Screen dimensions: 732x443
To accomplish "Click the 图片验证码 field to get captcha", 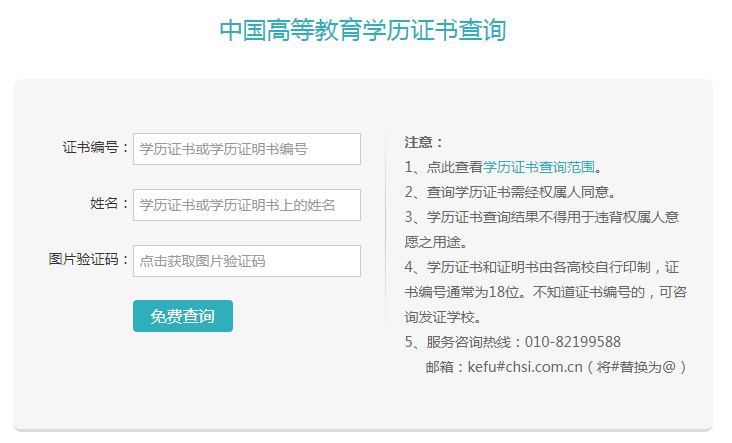I will (246, 261).
